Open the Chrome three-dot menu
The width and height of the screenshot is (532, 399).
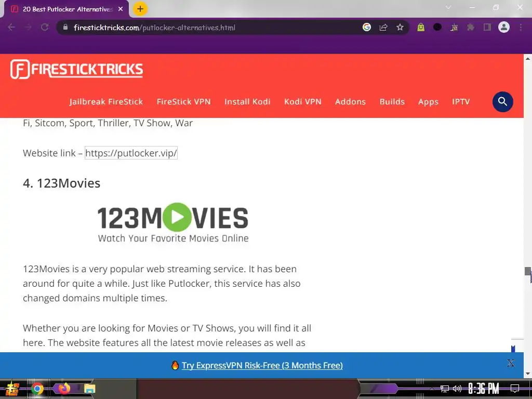point(521,27)
